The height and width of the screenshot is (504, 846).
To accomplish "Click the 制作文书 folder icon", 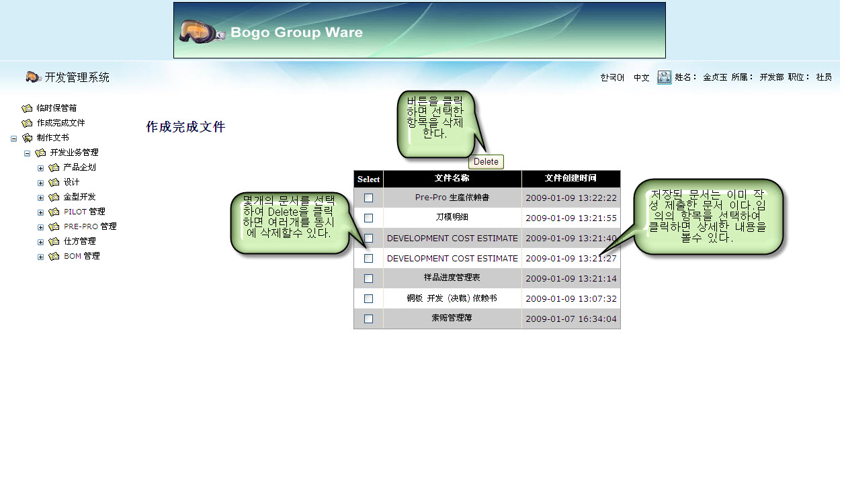I will click(27, 138).
